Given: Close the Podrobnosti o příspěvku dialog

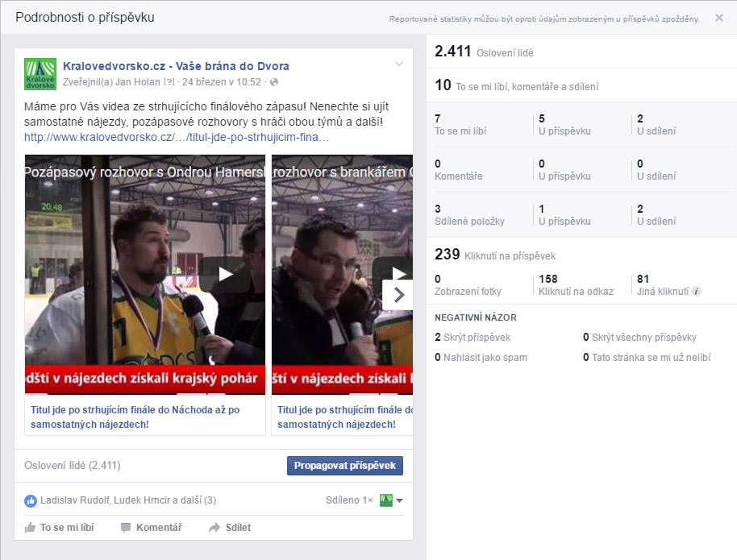Looking at the screenshot, I should click(x=718, y=18).
